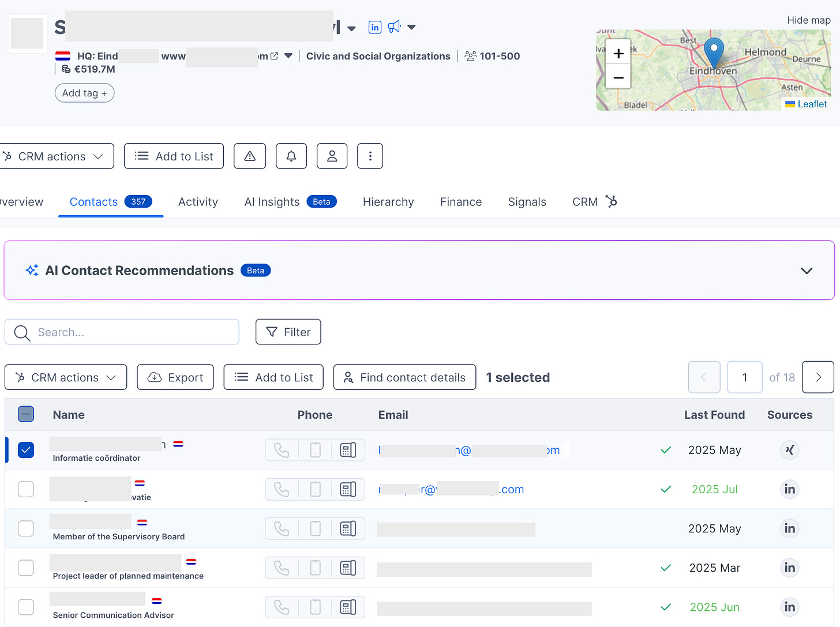Click the bell notification button
This screenshot has width=840, height=627.
(291, 156)
